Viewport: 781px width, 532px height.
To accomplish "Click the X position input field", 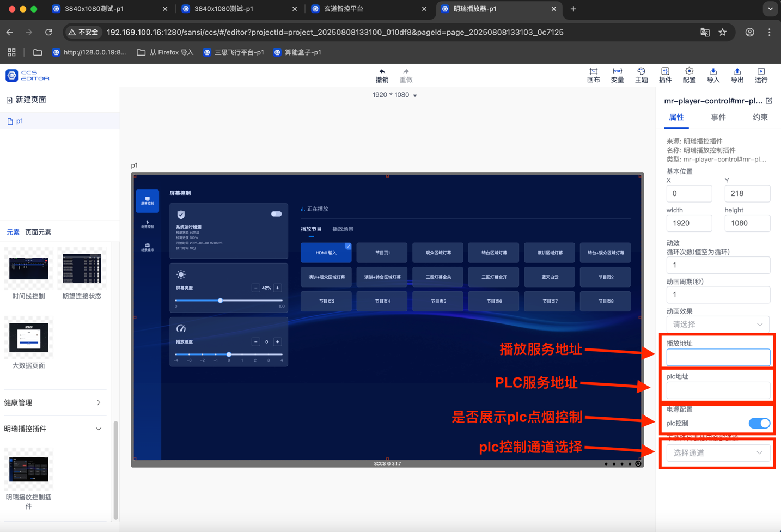I will click(689, 193).
